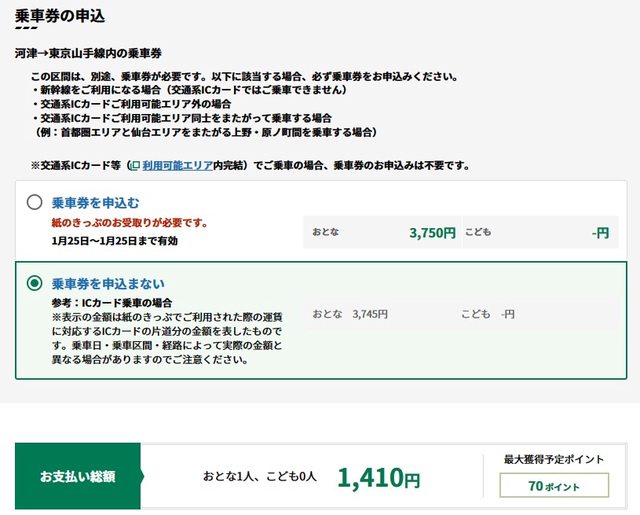The image size is (640, 515).
Task: Click the external-link icon before 利用可能エリア
Action: pyautogui.click(x=135, y=165)
